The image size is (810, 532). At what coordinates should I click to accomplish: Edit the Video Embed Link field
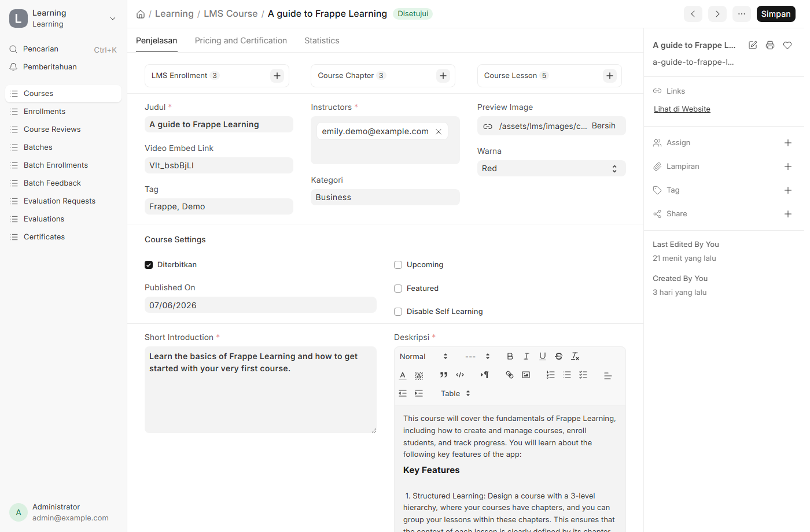coord(219,165)
